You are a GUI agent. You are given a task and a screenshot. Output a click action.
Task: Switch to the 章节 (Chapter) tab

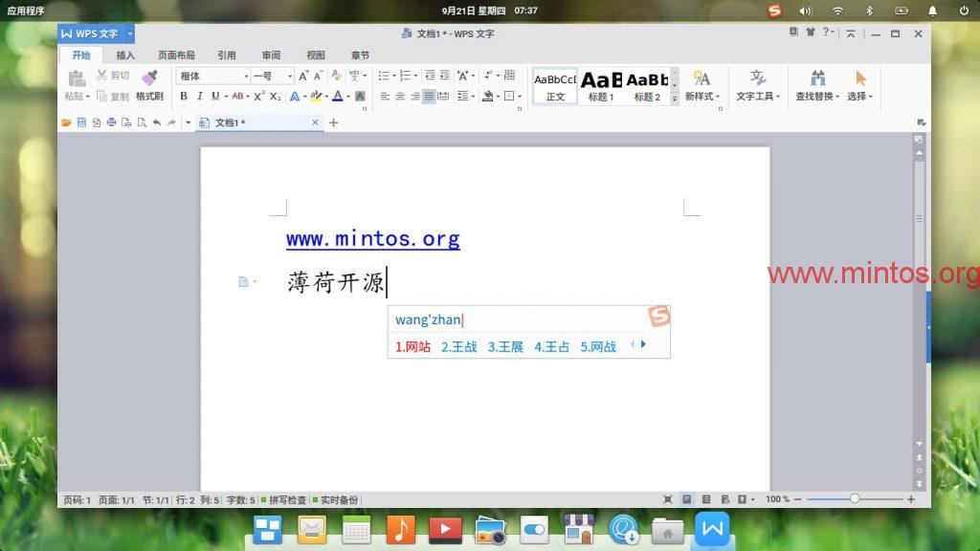[360, 55]
